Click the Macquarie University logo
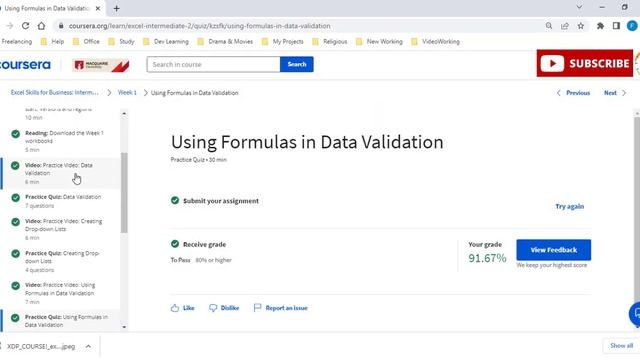640x360 pixels. point(101,65)
